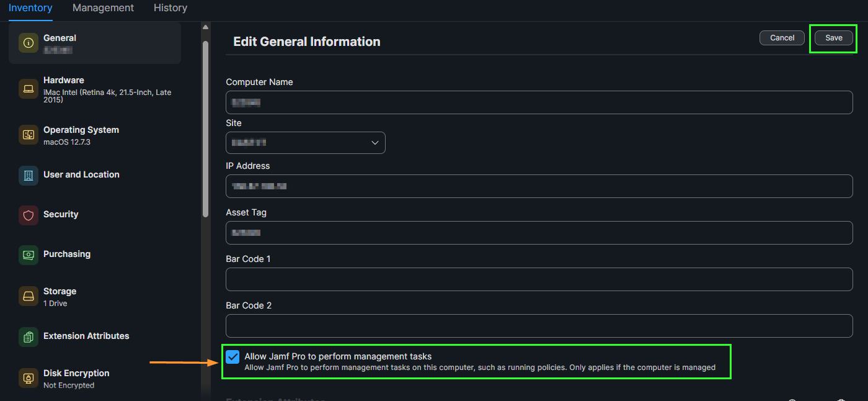
Task: Focus the Bar Code 1 input field
Action: [x=539, y=279]
